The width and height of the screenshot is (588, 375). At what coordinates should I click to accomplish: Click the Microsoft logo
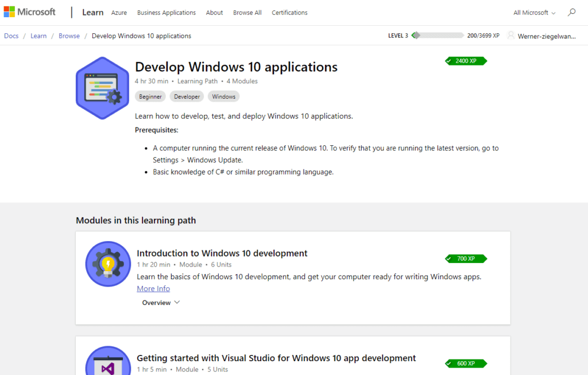click(29, 11)
